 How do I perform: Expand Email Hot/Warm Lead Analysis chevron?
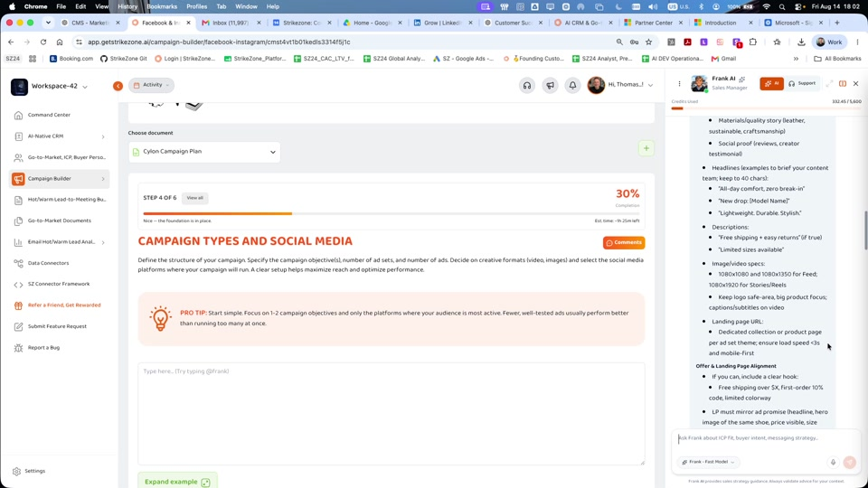pyautogui.click(x=103, y=242)
